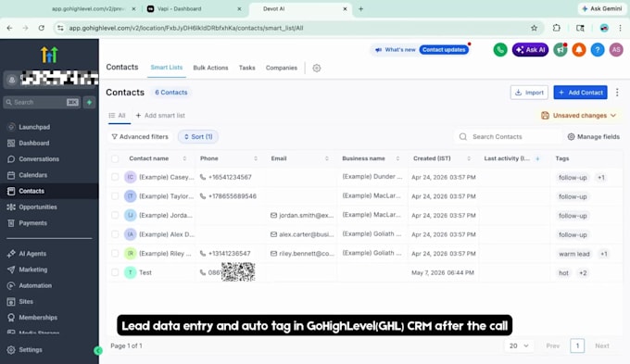Bookmark page with the star icon
Viewport: 630px width, 364px height.
534,28
